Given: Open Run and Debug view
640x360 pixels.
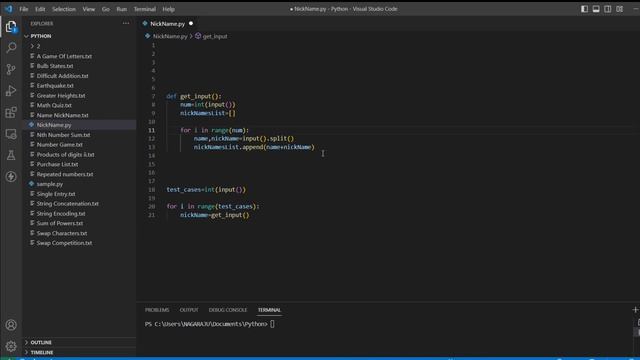Looking at the screenshot, I should click(11, 91).
